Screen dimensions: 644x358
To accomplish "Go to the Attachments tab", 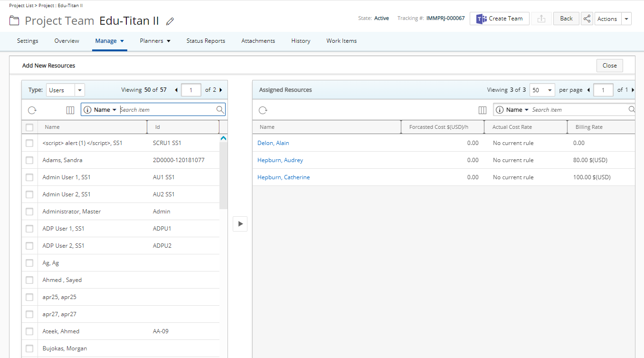I will (258, 41).
